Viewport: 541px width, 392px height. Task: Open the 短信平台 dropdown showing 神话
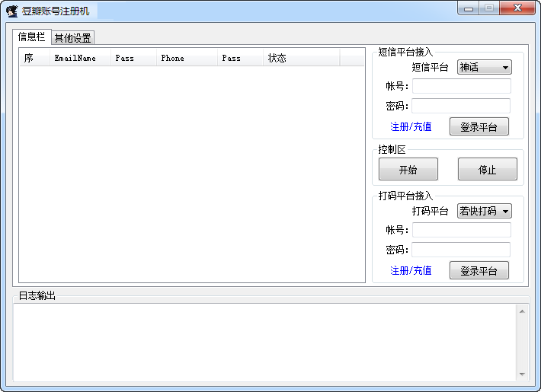point(484,67)
